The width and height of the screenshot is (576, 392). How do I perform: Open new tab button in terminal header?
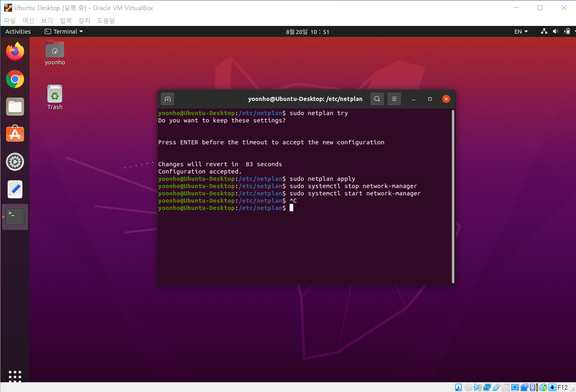(168, 99)
